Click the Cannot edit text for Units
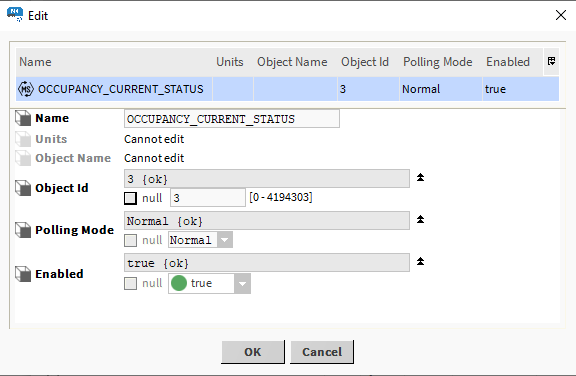Screen dimensions: 576x376 pos(154,139)
